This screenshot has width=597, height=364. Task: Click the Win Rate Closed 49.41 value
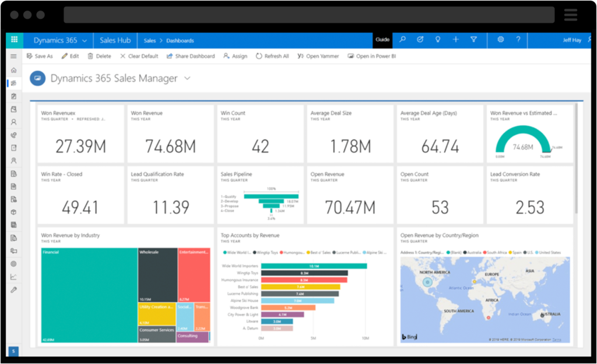[x=80, y=208]
